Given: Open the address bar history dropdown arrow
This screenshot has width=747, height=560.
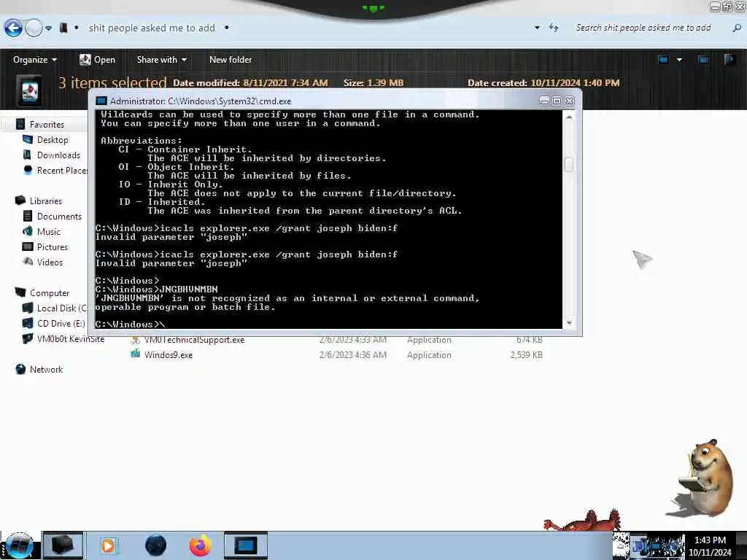Looking at the screenshot, I should click(538, 28).
